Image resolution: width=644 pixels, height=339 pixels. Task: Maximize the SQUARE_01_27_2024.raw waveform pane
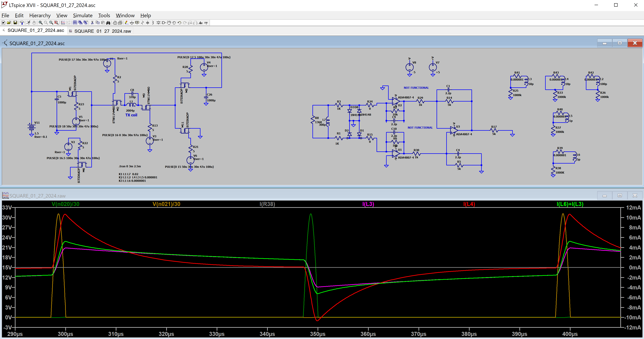click(619, 195)
